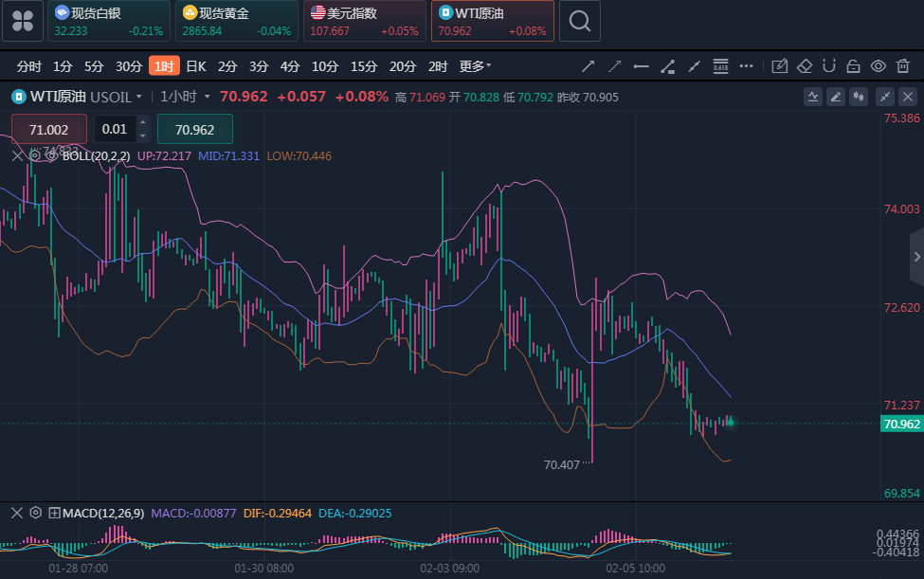Image resolution: width=924 pixels, height=579 pixels.
Task: Switch to the 日K timeframe tab
Action: click(195, 66)
